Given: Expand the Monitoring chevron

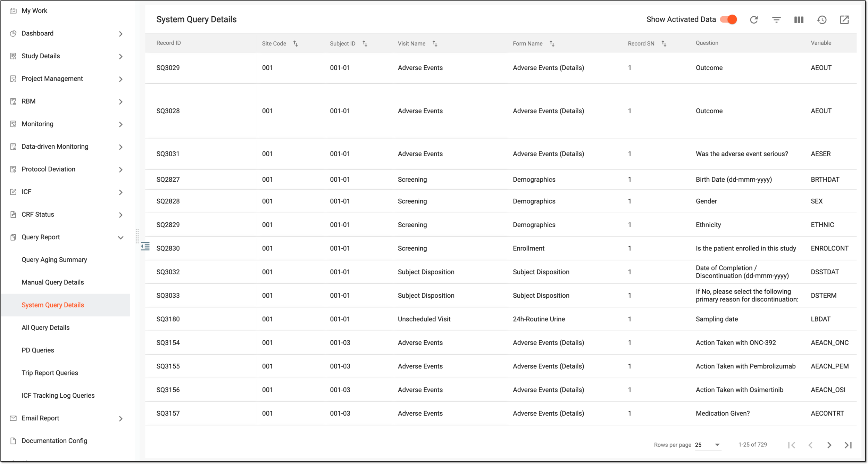Looking at the screenshot, I should pos(120,124).
